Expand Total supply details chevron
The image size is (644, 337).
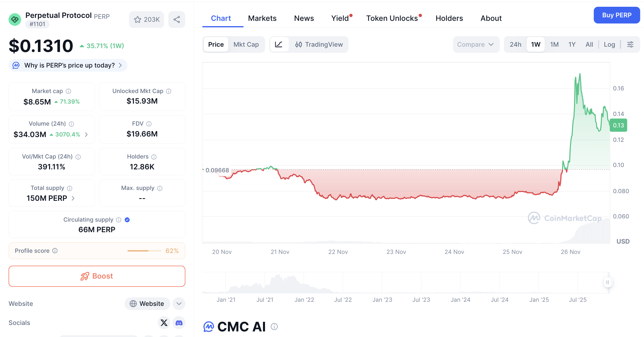[x=73, y=198]
